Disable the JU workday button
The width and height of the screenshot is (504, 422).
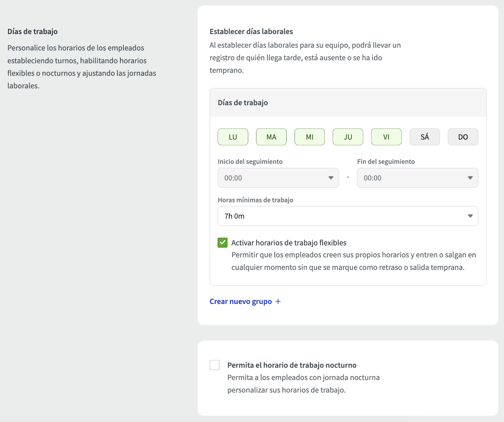348,137
